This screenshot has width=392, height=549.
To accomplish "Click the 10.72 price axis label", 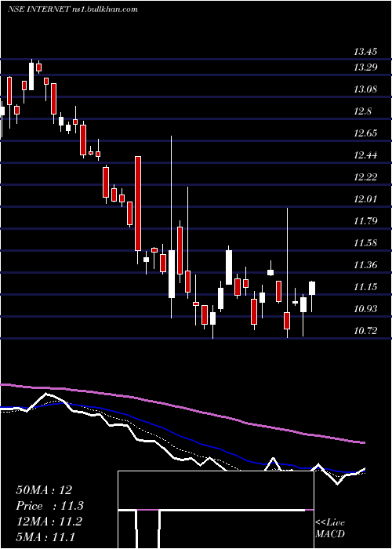I will point(365,330).
